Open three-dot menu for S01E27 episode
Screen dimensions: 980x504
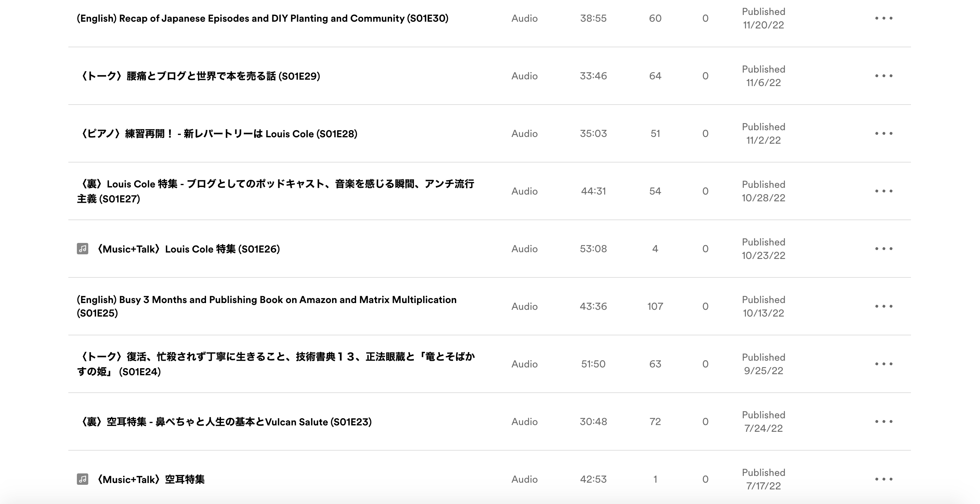pos(884,191)
